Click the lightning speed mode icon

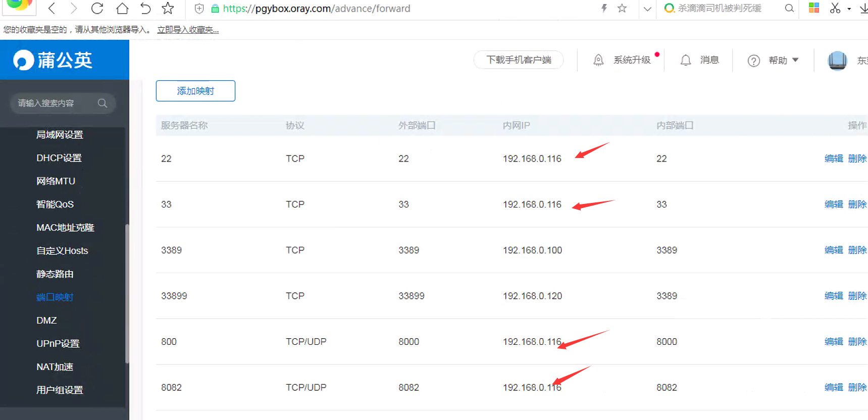click(604, 8)
